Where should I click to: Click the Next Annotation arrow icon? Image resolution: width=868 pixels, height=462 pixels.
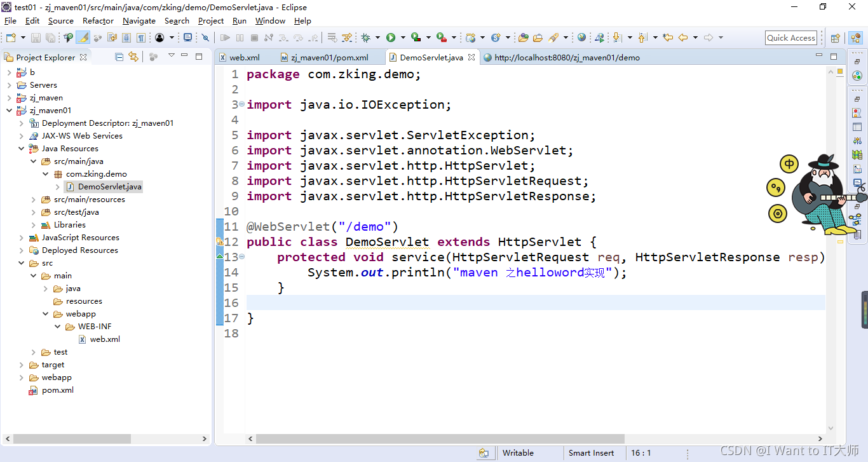coord(616,38)
